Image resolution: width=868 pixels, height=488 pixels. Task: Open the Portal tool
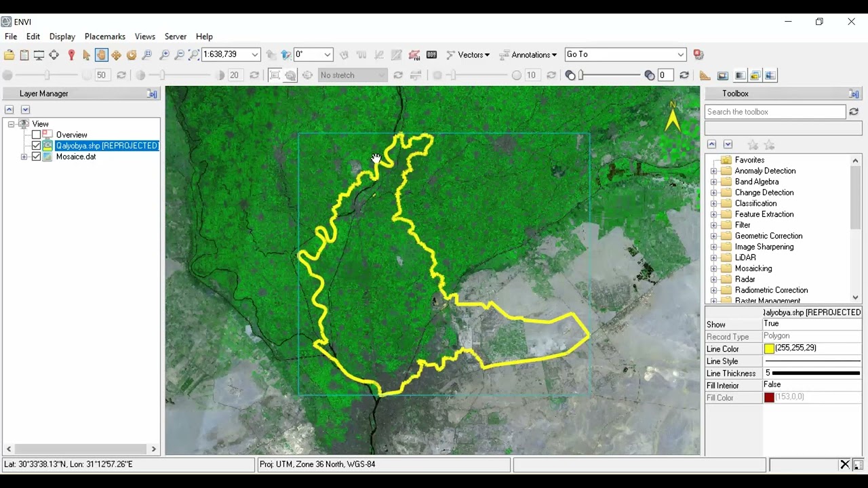pyautogui.click(x=722, y=75)
